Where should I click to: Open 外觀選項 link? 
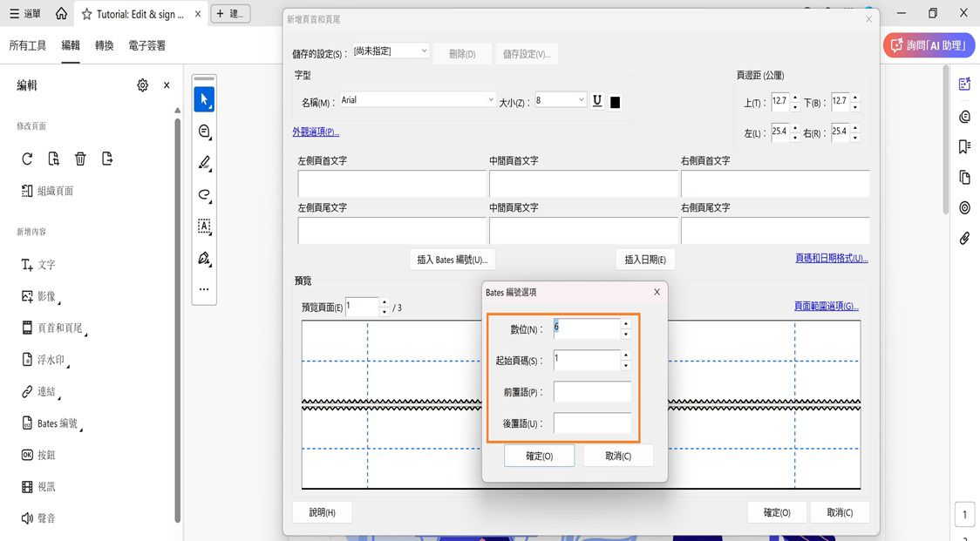pyautogui.click(x=316, y=132)
